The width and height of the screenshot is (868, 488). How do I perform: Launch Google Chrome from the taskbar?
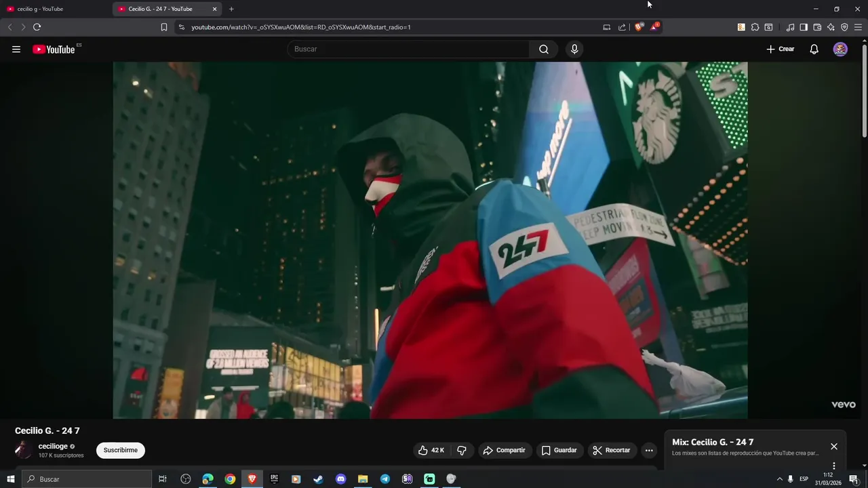pos(230,479)
